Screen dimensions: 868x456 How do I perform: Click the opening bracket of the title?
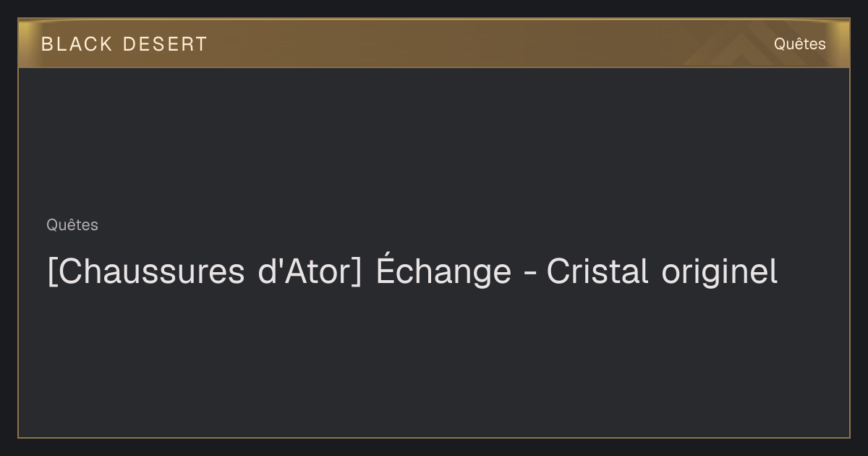click(x=51, y=272)
